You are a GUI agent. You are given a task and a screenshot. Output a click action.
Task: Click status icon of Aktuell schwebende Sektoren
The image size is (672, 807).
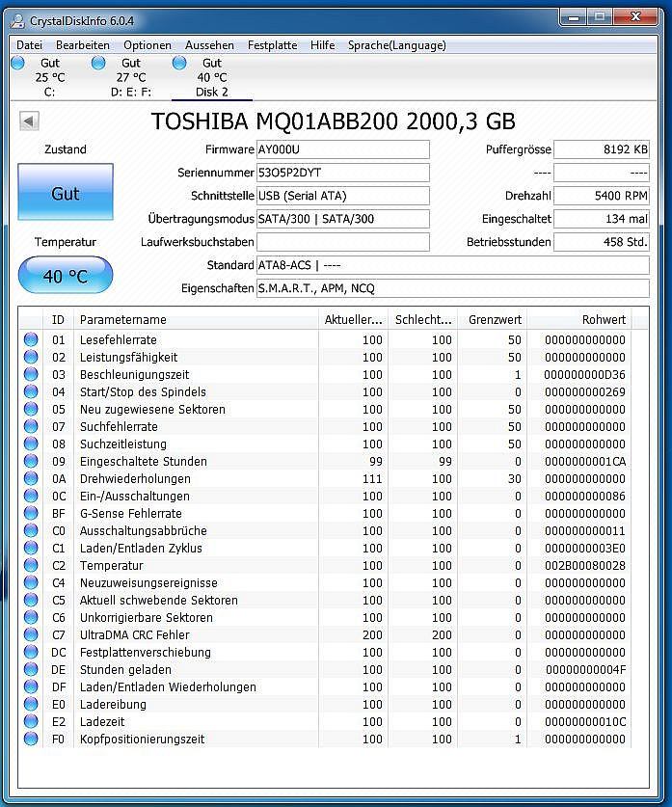(31, 600)
